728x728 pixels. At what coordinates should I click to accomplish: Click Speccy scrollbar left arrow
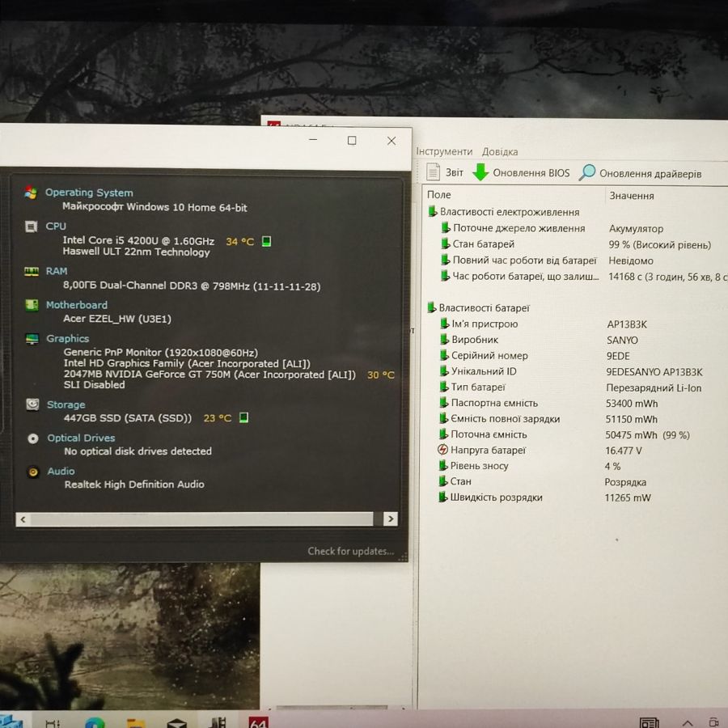click(23, 519)
